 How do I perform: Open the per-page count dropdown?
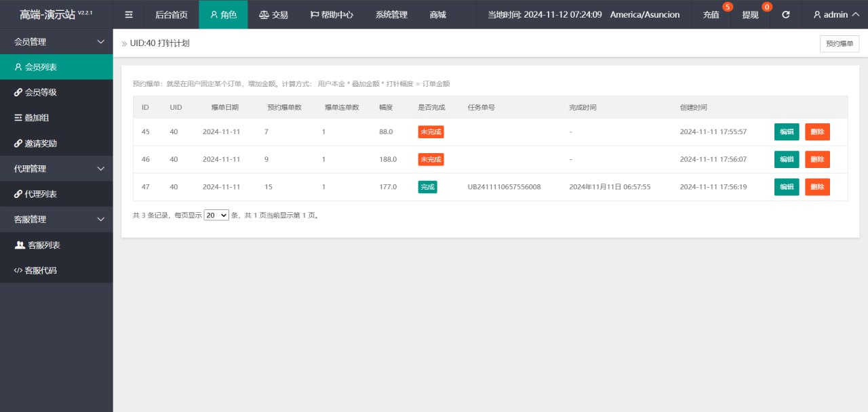click(216, 215)
